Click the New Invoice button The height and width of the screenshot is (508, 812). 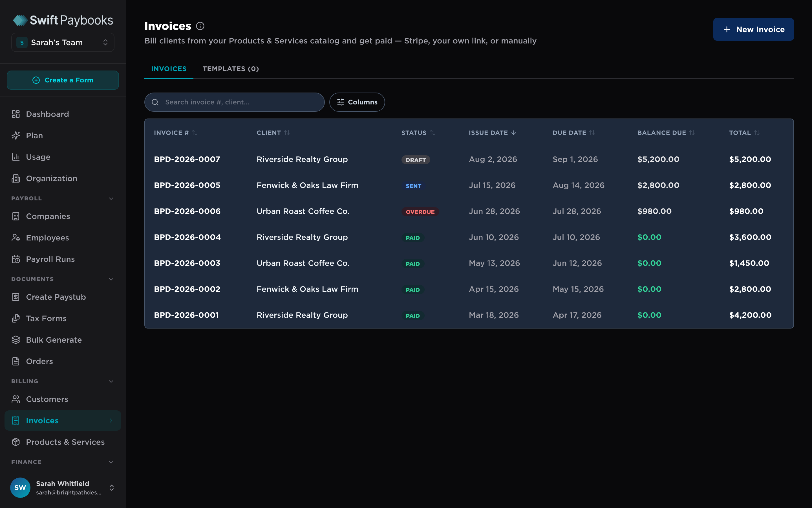coord(753,30)
